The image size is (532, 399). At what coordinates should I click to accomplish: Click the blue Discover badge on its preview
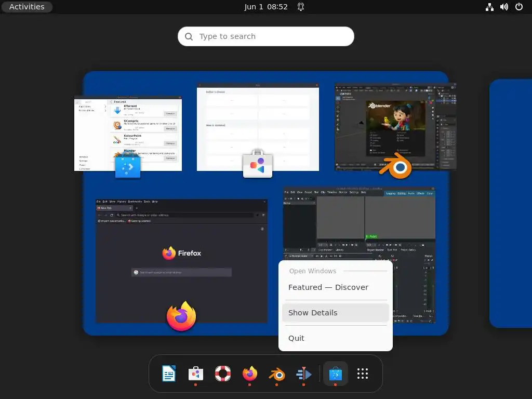pyautogui.click(x=128, y=165)
